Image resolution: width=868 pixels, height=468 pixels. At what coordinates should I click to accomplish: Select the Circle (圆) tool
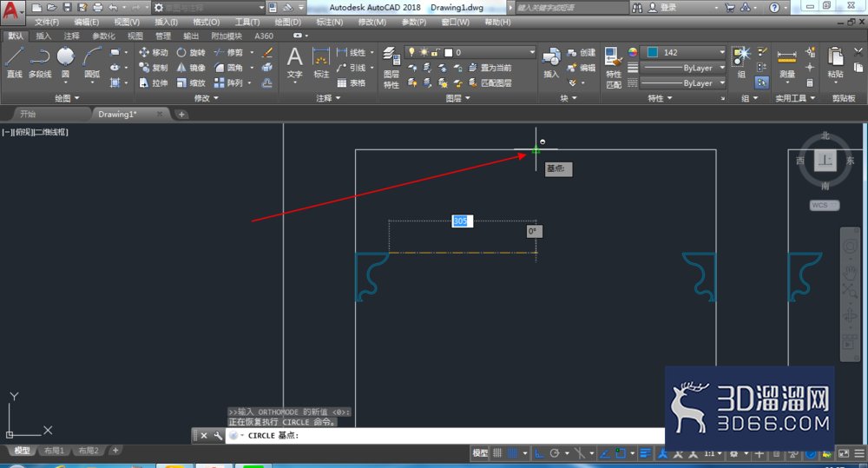(65, 62)
